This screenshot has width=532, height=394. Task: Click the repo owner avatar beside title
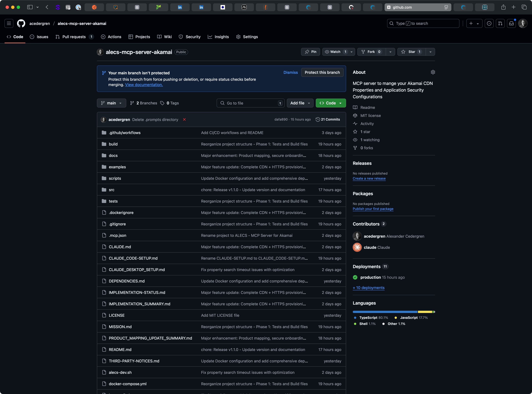(x=100, y=52)
